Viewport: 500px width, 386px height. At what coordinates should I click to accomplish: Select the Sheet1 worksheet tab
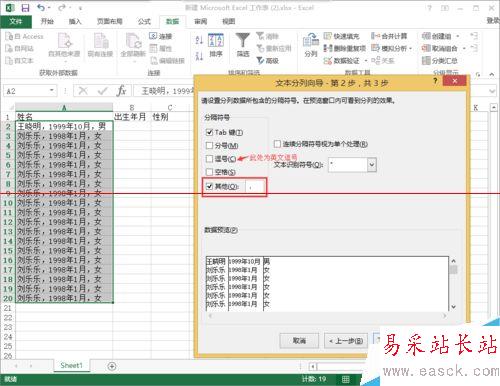click(71, 366)
